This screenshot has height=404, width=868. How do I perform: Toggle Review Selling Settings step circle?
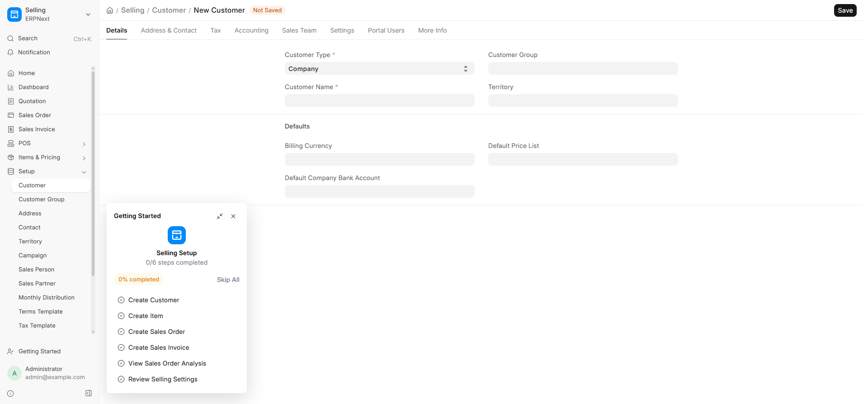click(121, 379)
